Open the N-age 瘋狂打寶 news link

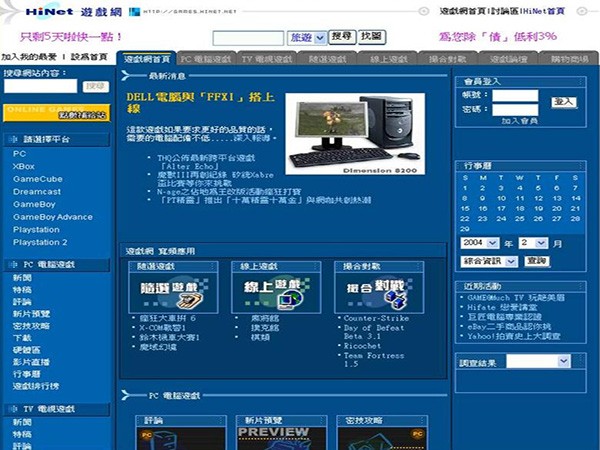pyautogui.click(x=229, y=191)
